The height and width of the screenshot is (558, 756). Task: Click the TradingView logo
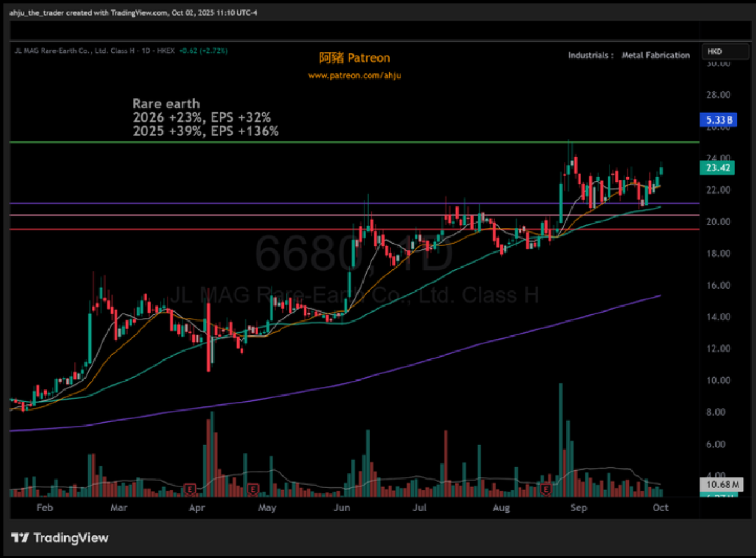pos(59,537)
